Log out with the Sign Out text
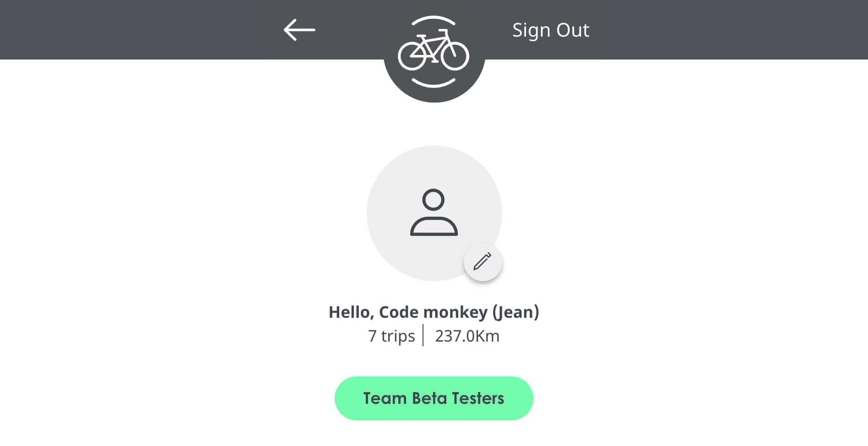Image resolution: width=868 pixels, height=446 pixels. pyautogui.click(x=551, y=30)
